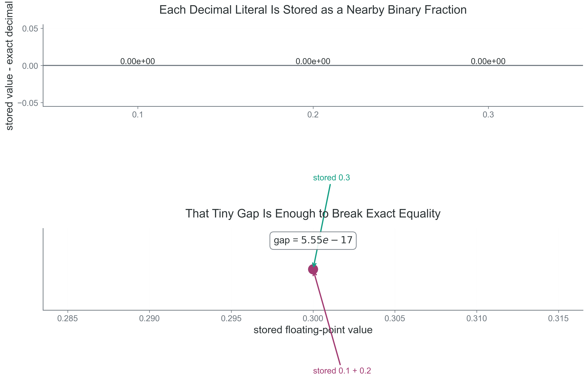Click the gap = 5.55e-17 annotation box
Viewport: 588px width, 380px height.
click(x=313, y=240)
